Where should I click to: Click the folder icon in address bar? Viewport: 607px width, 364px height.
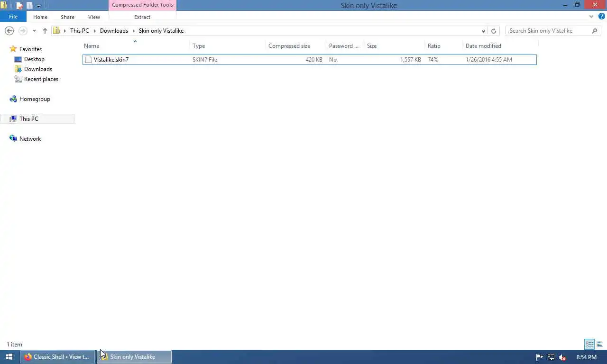56,31
